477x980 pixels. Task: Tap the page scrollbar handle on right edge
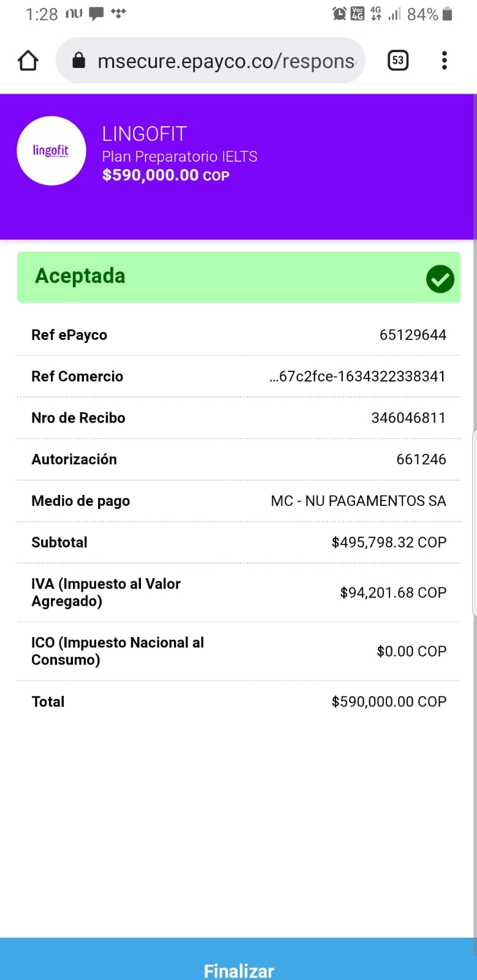(474, 522)
